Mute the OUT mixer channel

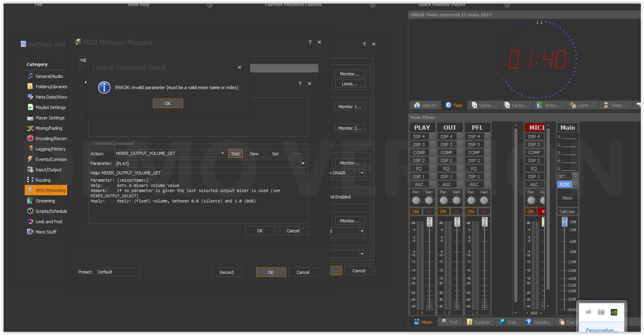click(456, 212)
